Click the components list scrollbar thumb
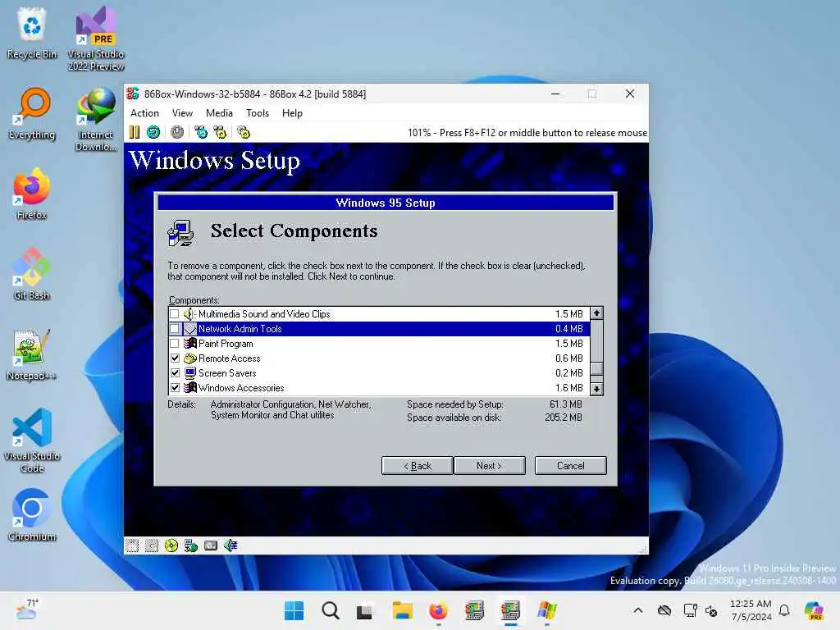The image size is (840, 630). click(x=596, y=368)
